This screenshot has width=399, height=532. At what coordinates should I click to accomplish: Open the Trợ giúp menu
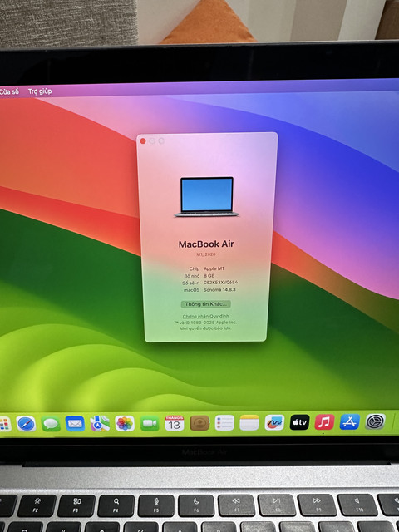pyautogui.click(x=40, y=91)
